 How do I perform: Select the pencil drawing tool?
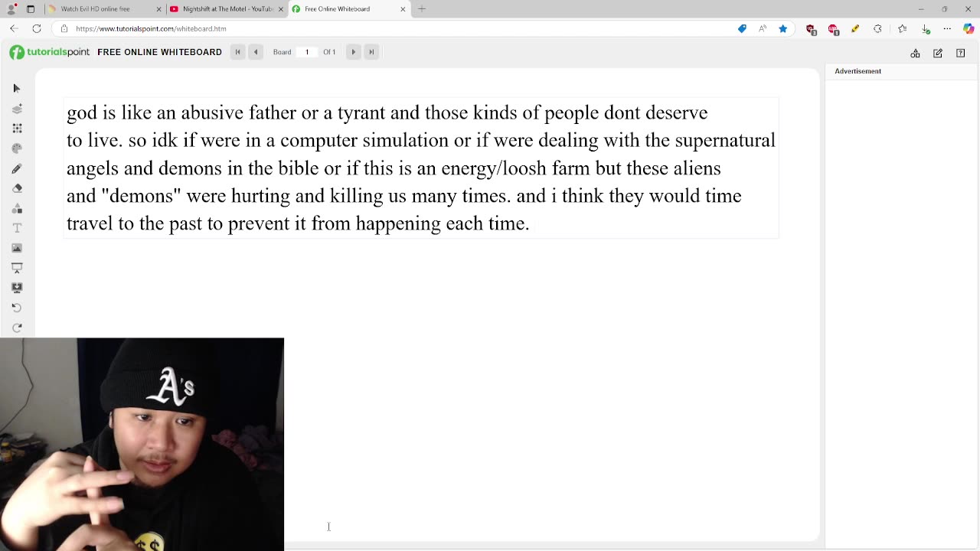pyautogui.click(x=17, y=168)
